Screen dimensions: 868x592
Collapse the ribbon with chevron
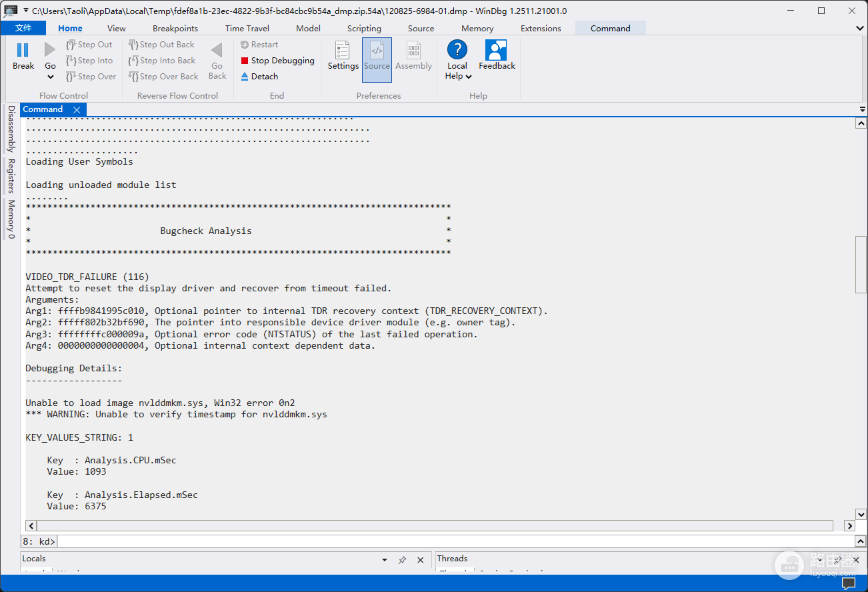[x=859, y=28]
